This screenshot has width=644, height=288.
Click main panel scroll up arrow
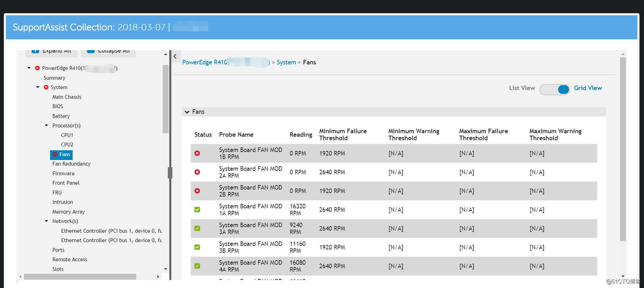[x=623, y=54]
